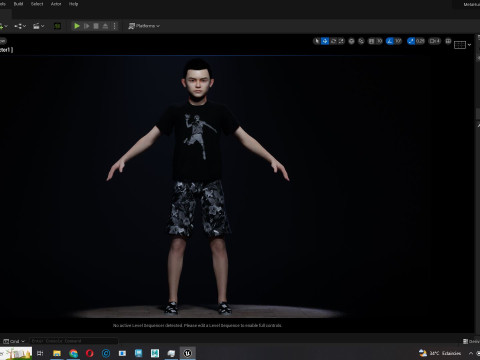Open grid snap size value 10
The height and width of the screenshot is (360, 480).
pyautogui.click(x=379, y=41)
